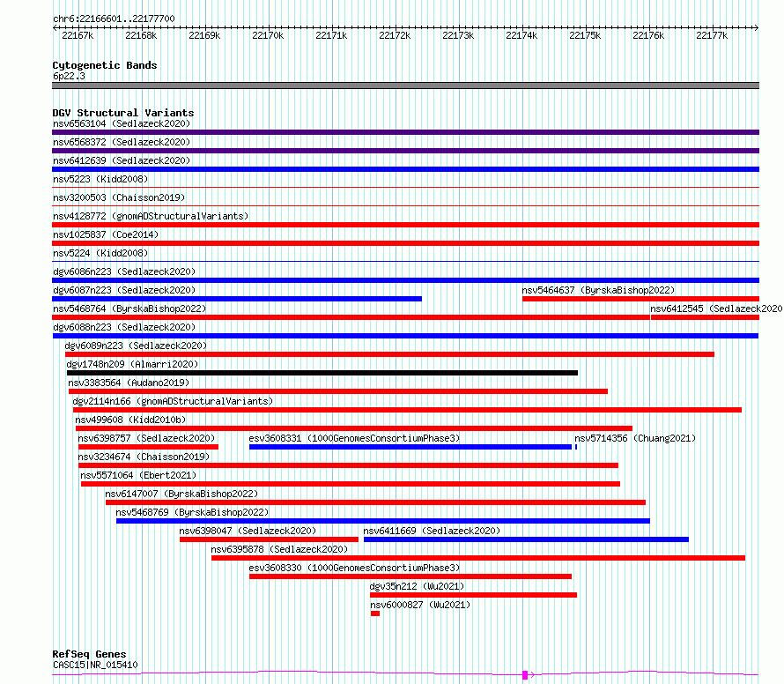This screenshot has height=684, width=784.
Task: Click the nsv6412545 Sedlazeck variant label
Action: point(716,309)
